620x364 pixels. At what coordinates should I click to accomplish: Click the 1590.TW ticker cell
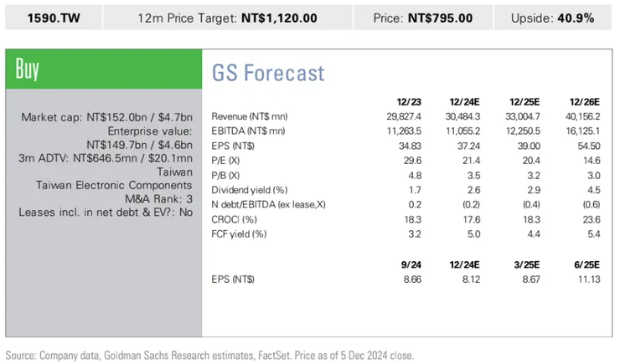tap(54, 18)
